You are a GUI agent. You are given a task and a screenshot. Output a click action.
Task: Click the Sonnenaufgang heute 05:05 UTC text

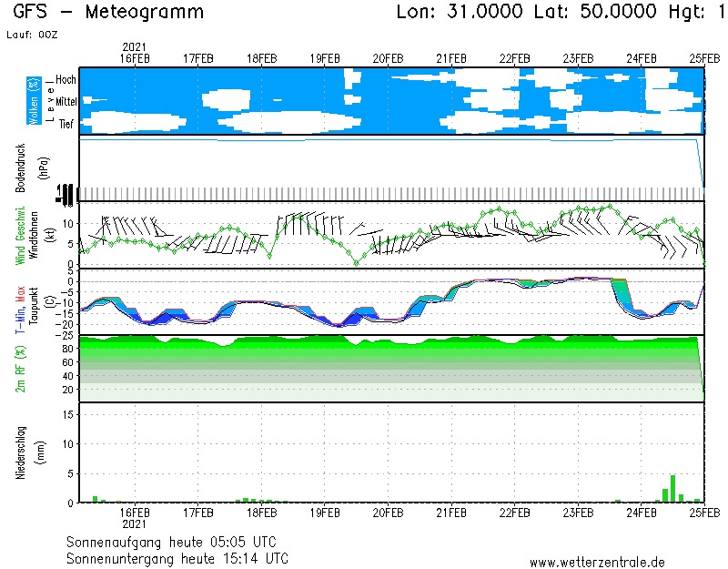pos(177,542)
